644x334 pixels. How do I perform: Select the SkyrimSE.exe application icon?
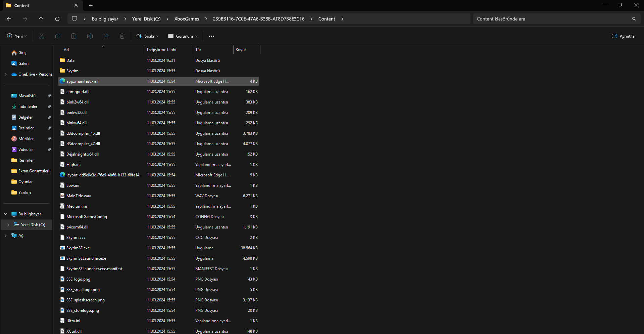pos(62,248)
